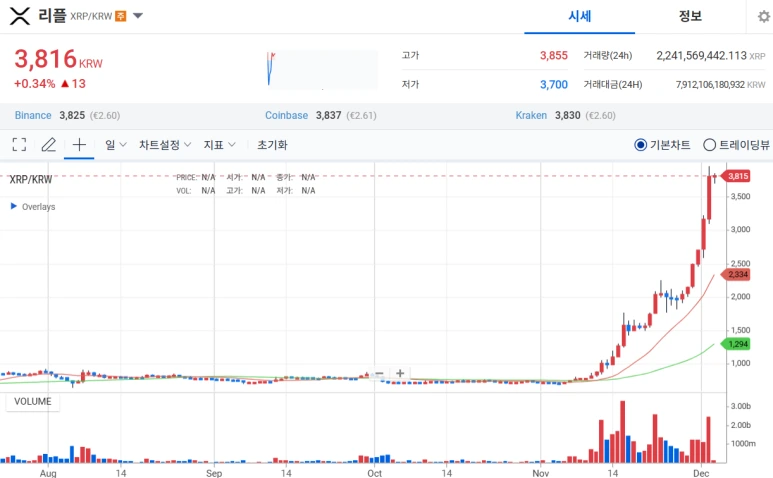Screen dimensions: 773x478
Task: Click the Aug label on time axis
Action: point(48,473)
